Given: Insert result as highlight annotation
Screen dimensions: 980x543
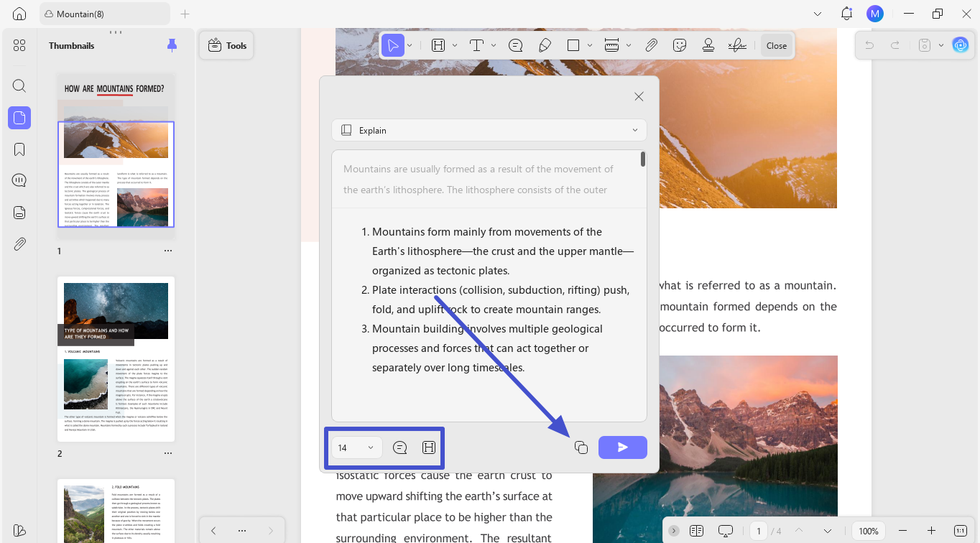Looking at the screenshot, I should [429, 447].
